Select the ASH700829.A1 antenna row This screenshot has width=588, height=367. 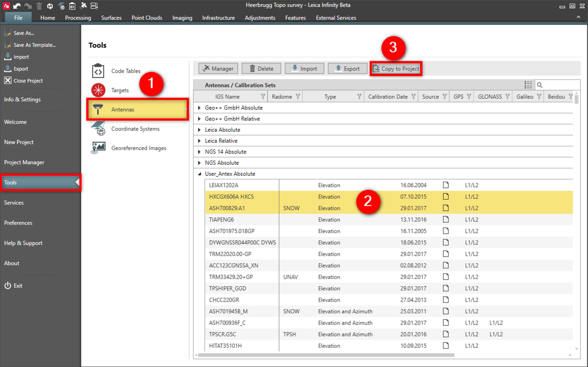tap(389, 208)
